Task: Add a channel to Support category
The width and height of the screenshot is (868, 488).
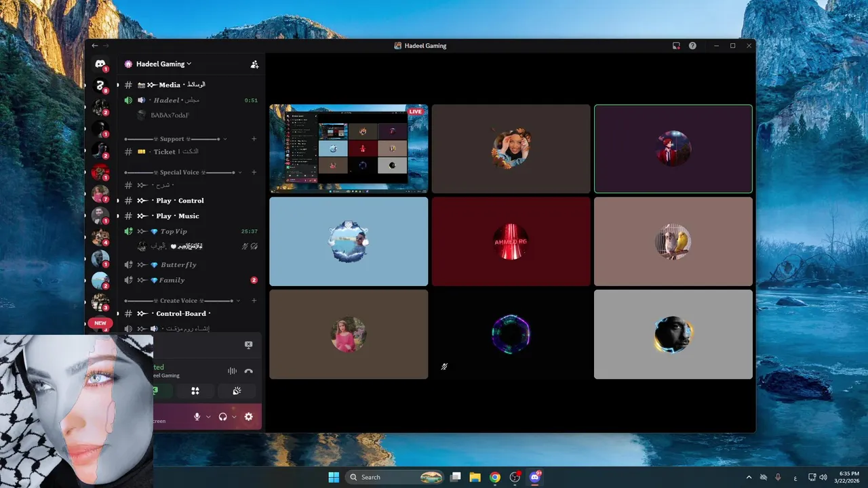Action: coord(254,139)
